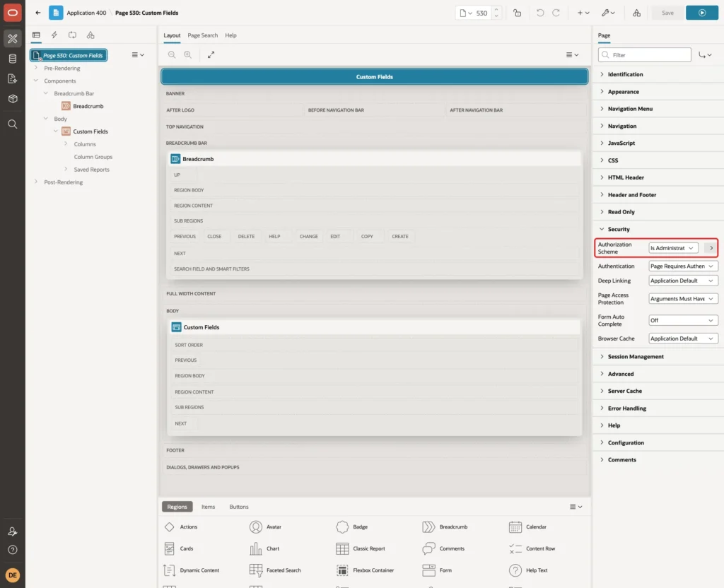Open Authorization Scheme dropdown
This screenshot has height=588, width=724.
pyautogui.click(x=673, y=248)
